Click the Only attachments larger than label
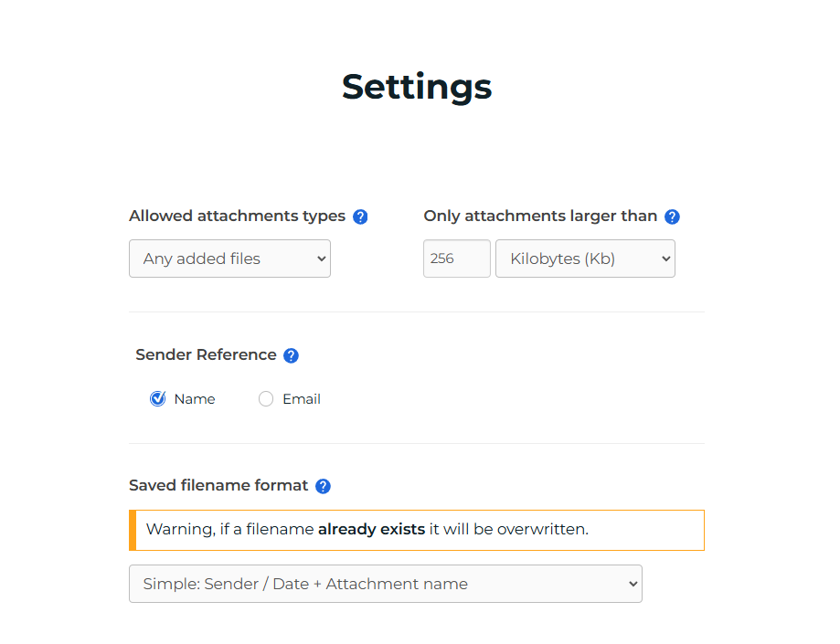Viewport: 840px width, 644px height. click(x=540, y=216)
